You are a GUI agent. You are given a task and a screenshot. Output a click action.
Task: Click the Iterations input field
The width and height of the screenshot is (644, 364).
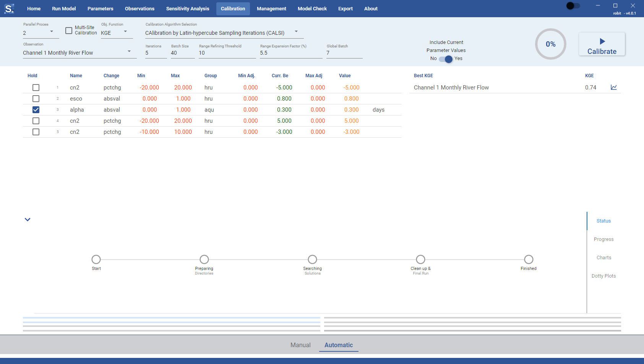[156, 53]
